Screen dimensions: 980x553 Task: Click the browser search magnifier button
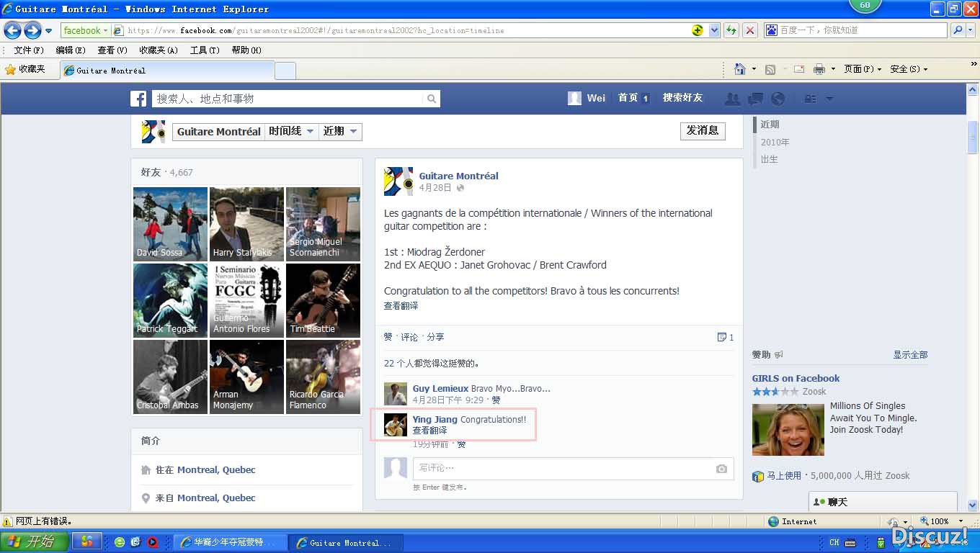(957, 30)
